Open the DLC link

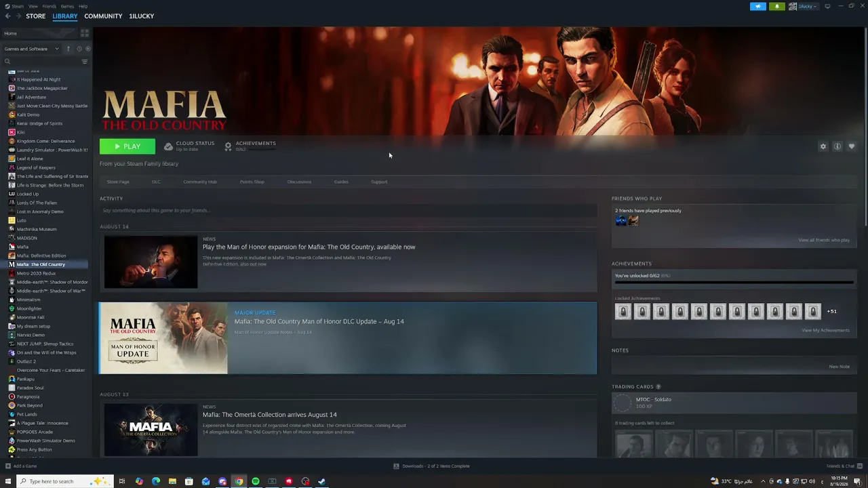click(156, 182)
